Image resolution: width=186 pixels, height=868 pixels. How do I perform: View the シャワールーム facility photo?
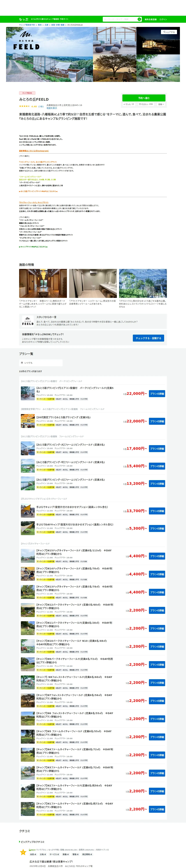[x=93, y=283]
